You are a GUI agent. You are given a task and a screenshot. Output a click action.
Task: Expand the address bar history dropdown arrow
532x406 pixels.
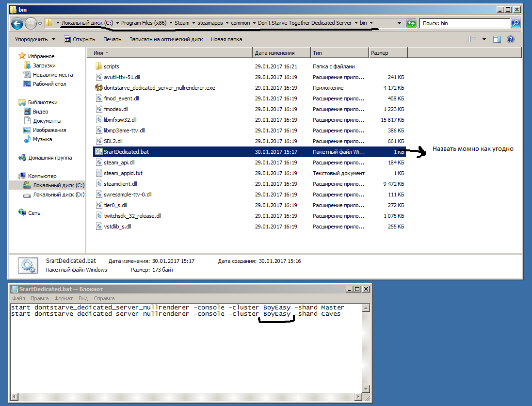click(399, 23)
